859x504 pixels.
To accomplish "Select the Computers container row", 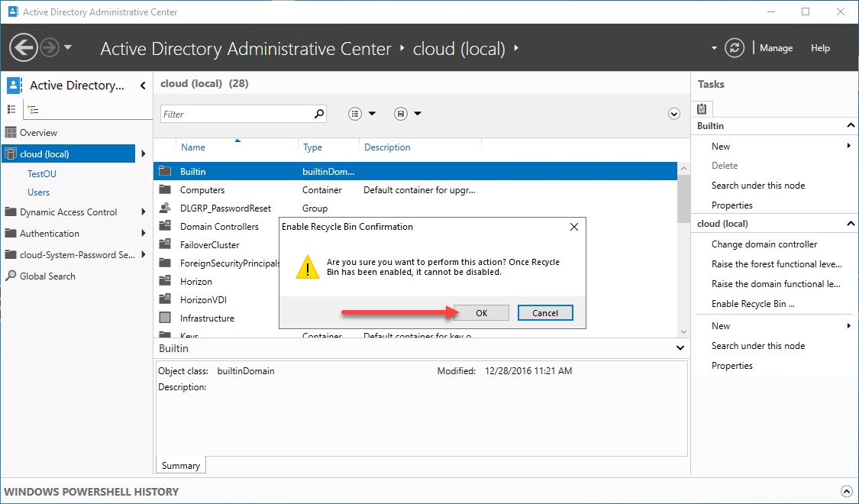I will 415,190.
